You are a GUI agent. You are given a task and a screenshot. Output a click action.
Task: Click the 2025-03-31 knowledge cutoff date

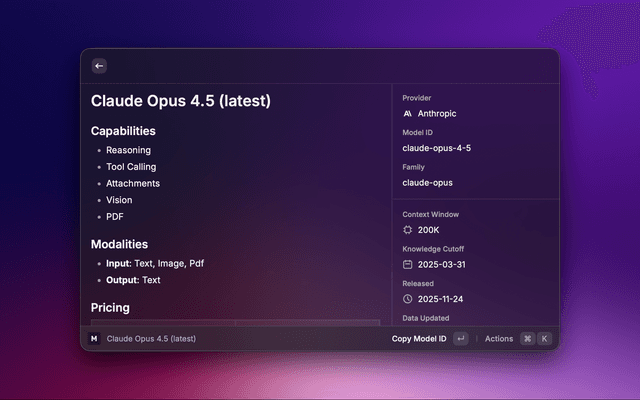441,264
